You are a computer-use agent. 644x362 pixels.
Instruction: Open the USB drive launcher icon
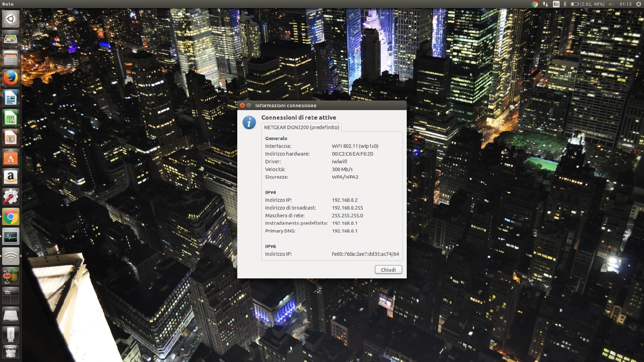coord(11,335)
